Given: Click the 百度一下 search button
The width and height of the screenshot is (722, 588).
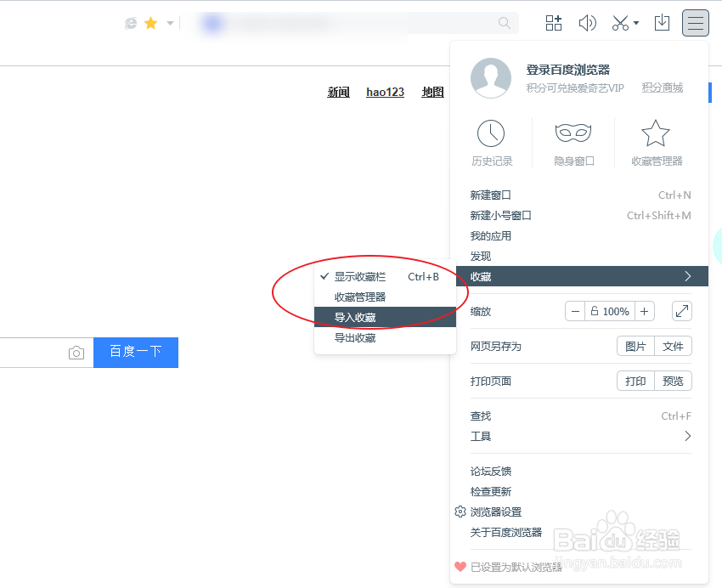Looking at the screenshot, I should [x=136, y=353].
